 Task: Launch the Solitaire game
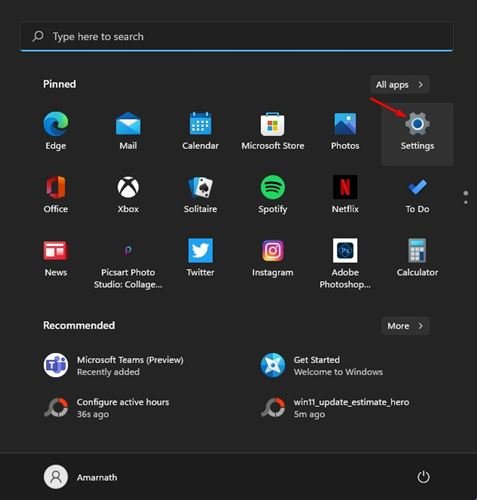pyautogui.click(x=200, y=194)
